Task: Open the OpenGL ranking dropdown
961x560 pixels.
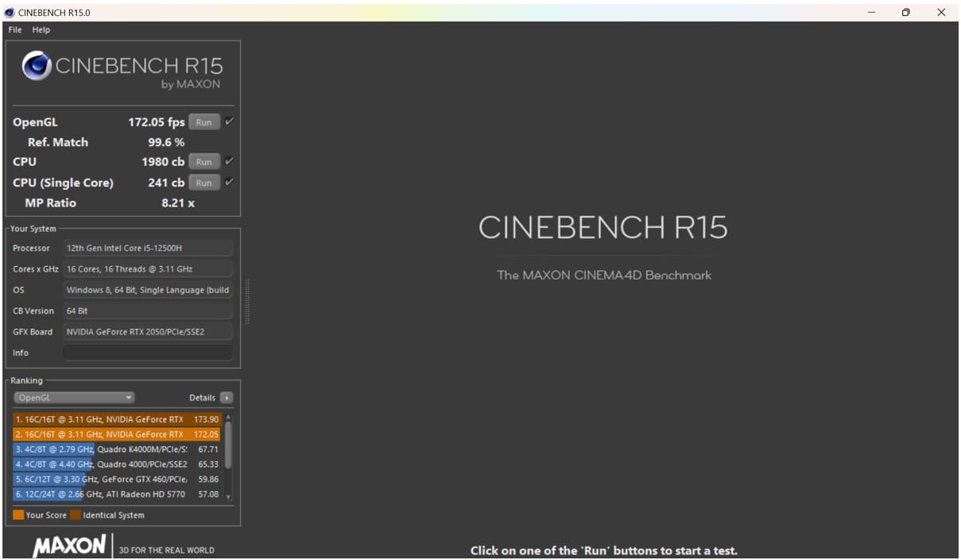Action: (x=74, y=397)
